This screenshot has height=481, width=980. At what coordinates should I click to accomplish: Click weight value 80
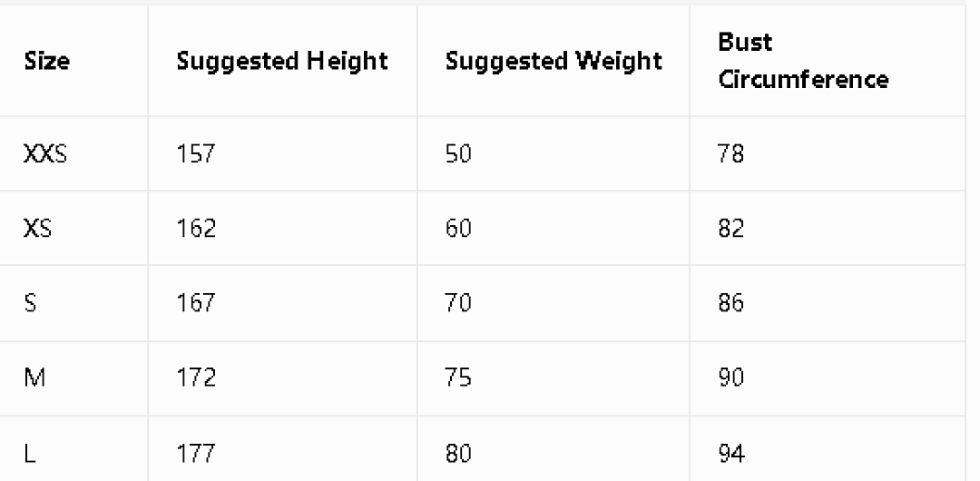coord(458,453)
